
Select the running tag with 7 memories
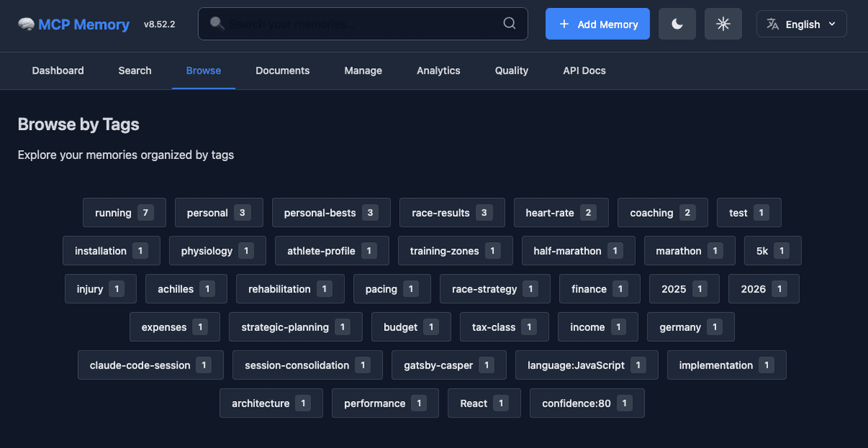(x=124, y=212)
